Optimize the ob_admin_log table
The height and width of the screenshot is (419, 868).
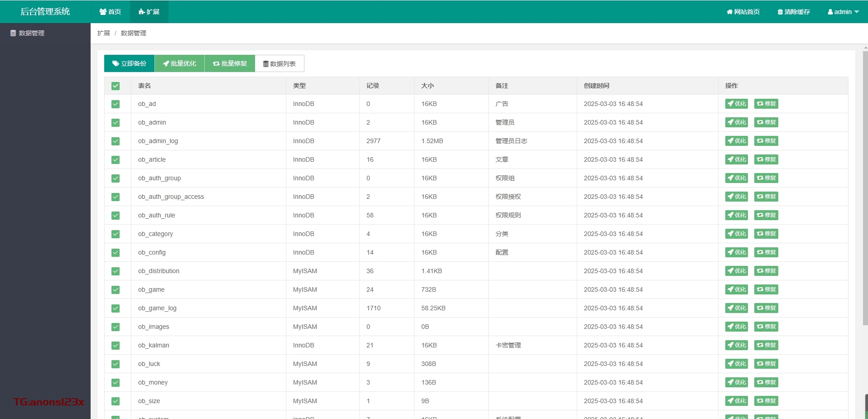pyautogui.click(x=736, y=141)
